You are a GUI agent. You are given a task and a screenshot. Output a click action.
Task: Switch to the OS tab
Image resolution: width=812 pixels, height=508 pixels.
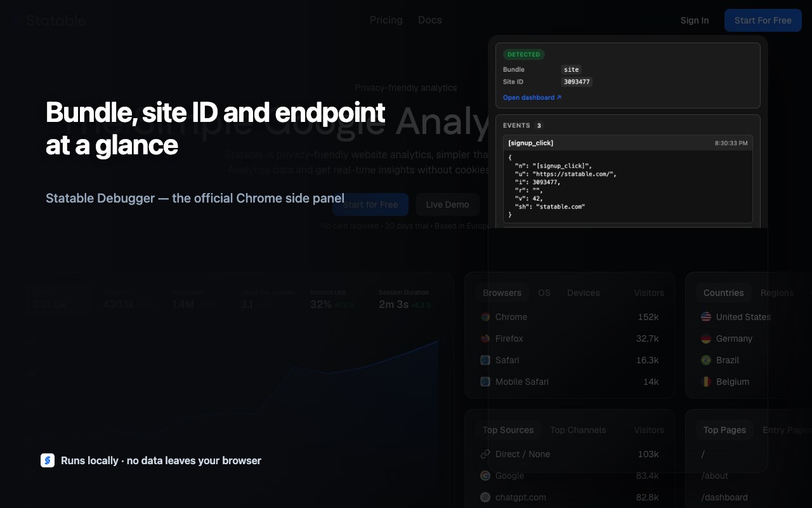coord(544,293)
